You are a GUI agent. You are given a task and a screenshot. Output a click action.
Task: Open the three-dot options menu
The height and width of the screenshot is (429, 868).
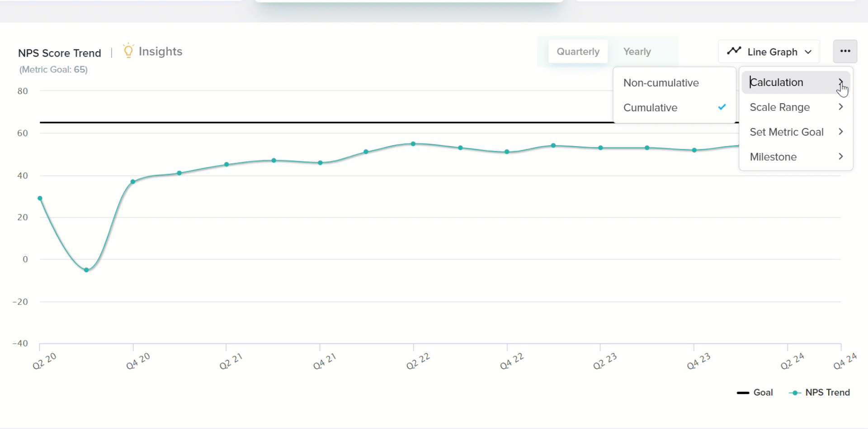click(x=845, y=51)
